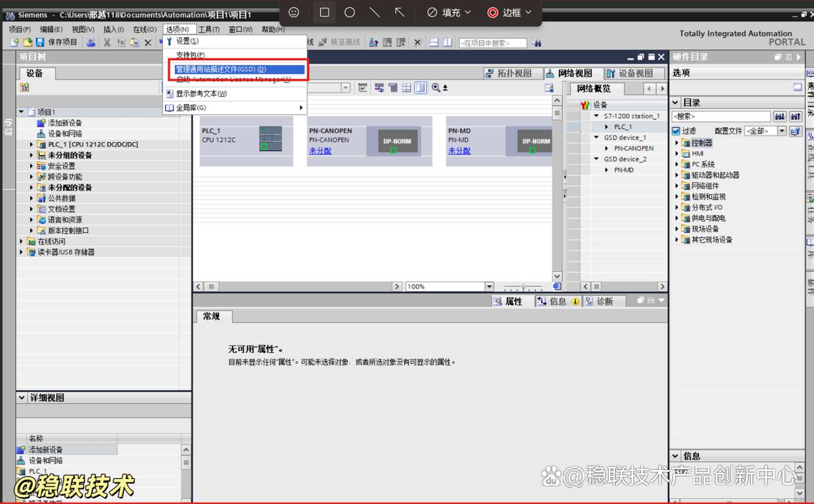
Task: Click the 在项目中搜索 search field
Action: click(493, 43)
